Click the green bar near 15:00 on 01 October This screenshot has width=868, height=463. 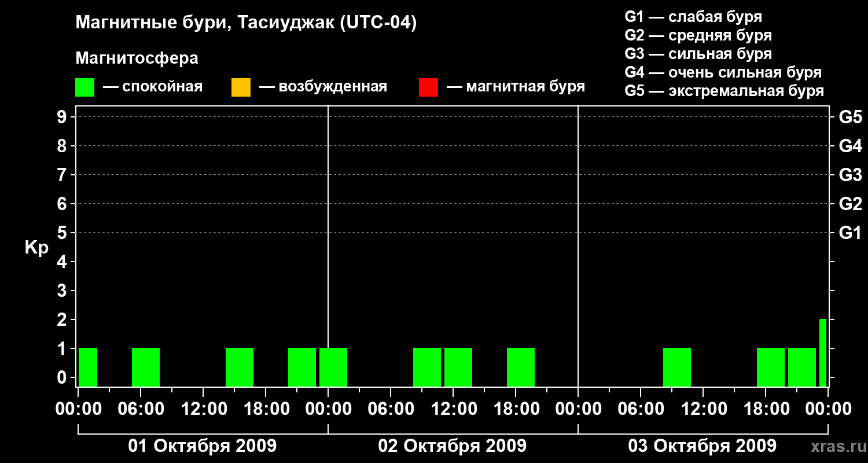240,367
